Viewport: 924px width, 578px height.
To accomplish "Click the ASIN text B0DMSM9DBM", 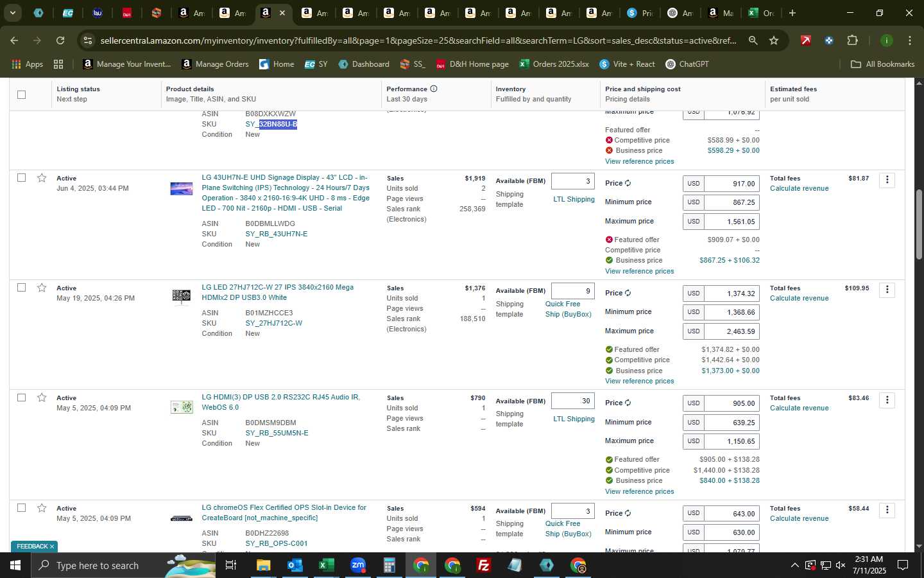I will point(271,423).
